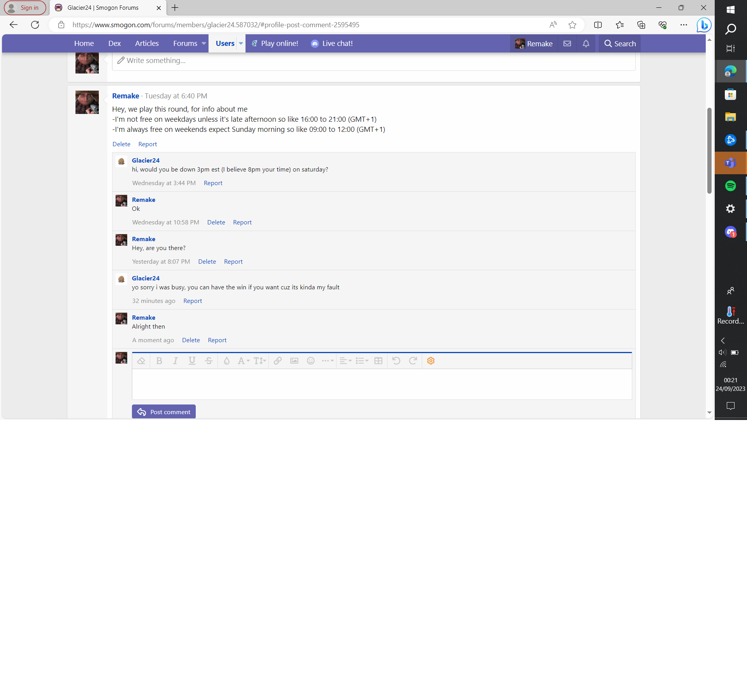
Task: Expand the text alignment dropdown
Action: (x=345, y=361)
